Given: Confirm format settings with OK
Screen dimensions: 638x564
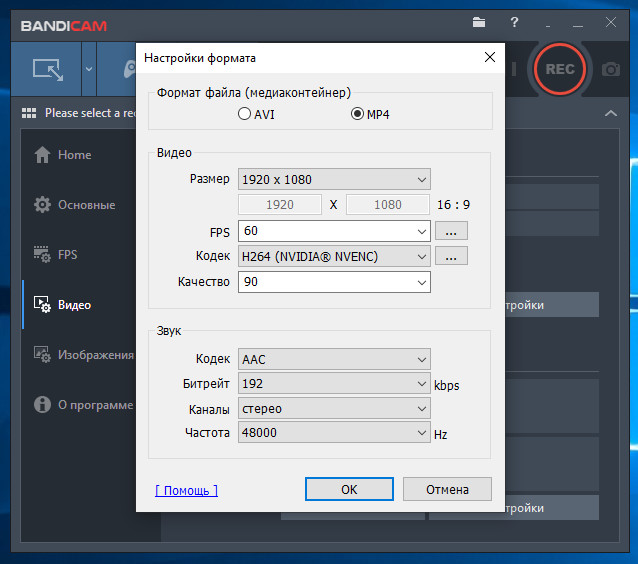Looking at the screenshot, I should point(349,489).
